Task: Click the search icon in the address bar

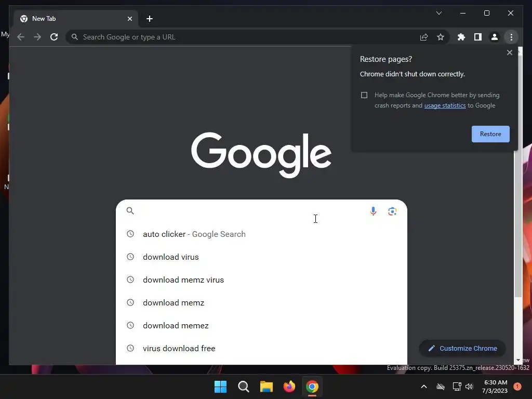Action: coord(75,37)
